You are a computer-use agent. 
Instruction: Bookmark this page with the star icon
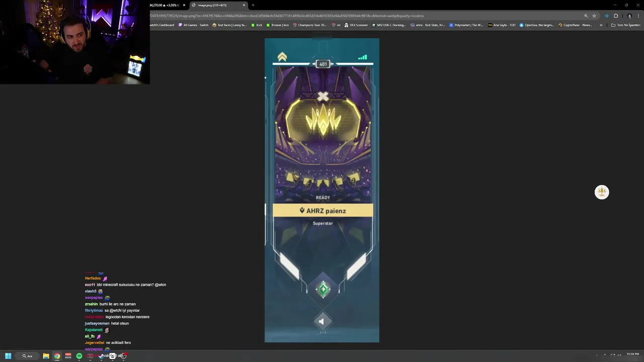[x=594, y=16]
